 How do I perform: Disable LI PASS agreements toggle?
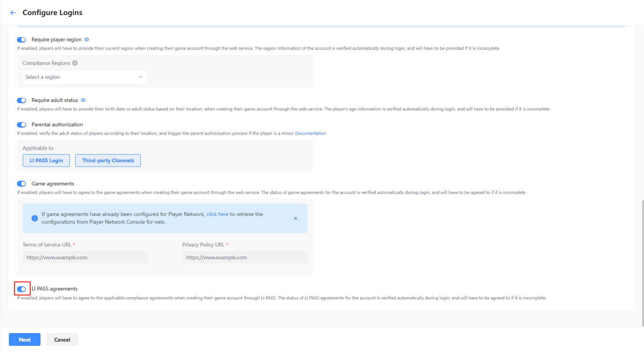click(22, 289)
